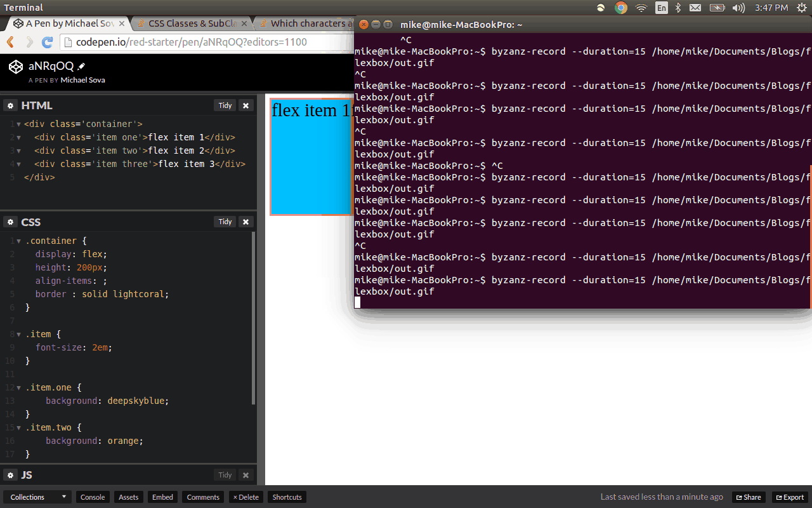
Task: Open the Chrome indicator in the top panel
Action: pos(621,8)
